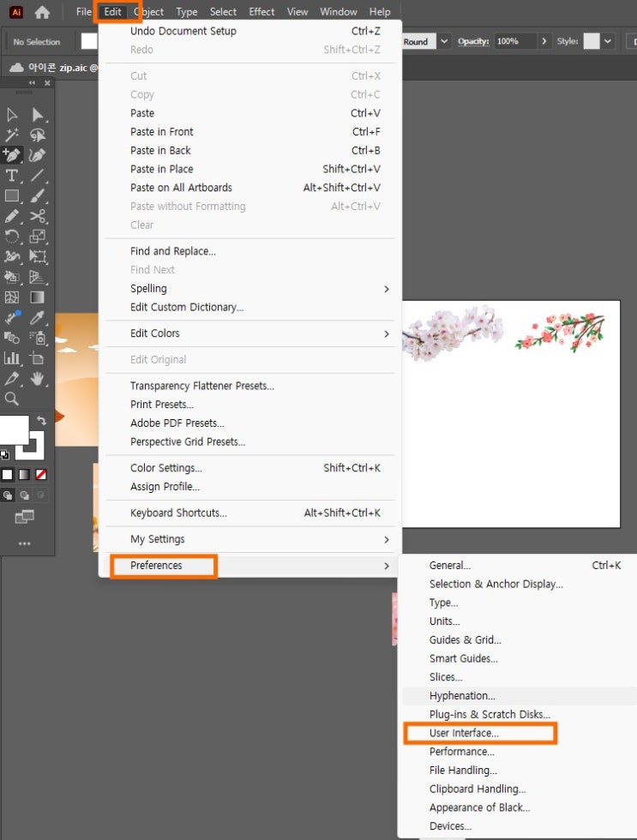Set paint type to Color

point(8,475)
